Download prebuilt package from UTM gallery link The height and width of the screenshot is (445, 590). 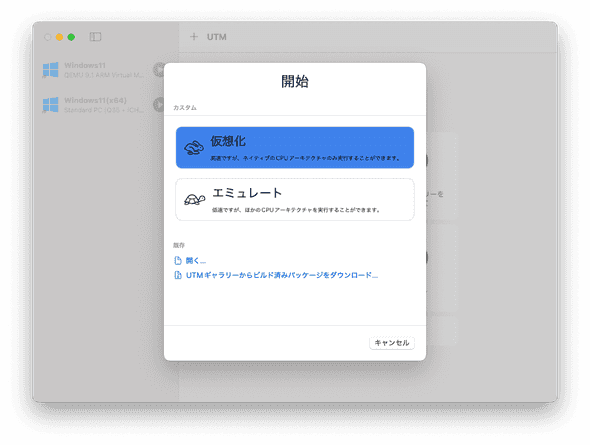point(282,275)
